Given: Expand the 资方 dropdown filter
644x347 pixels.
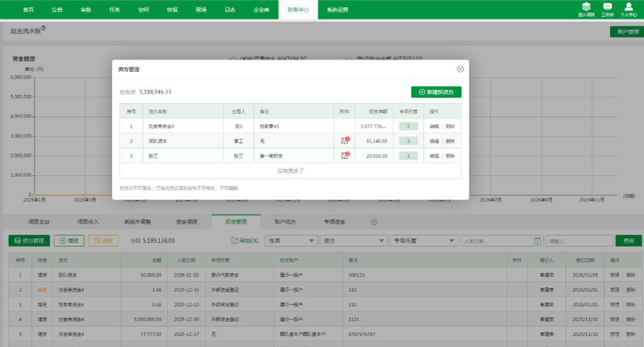Looking at the screenshot, I should tap(354, 241).
